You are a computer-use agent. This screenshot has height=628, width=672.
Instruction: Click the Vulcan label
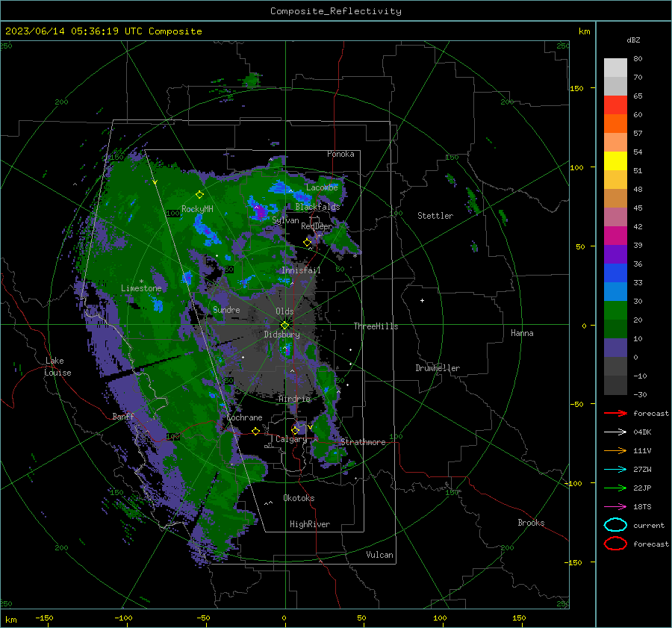pos(379,554)
